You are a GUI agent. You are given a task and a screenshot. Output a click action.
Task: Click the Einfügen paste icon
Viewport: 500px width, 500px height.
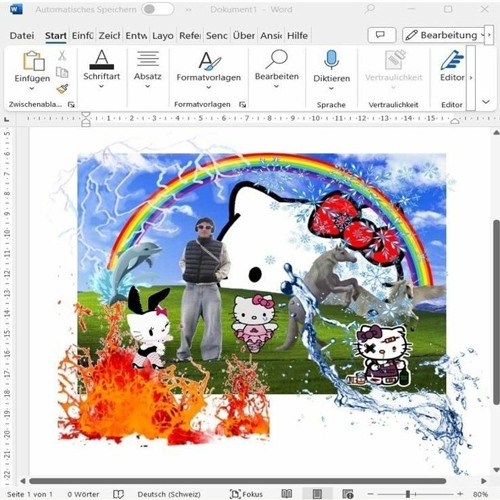[x=33, y=60]
